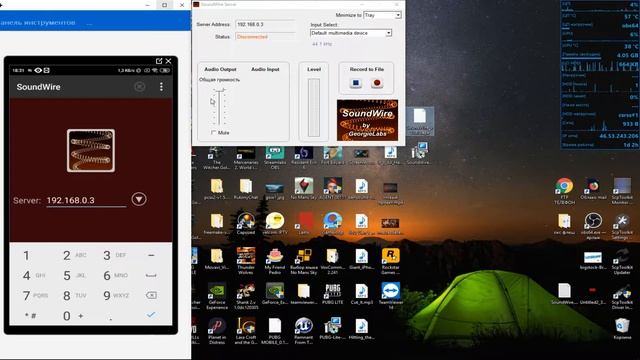
Task: Switch to the Audio Input tab
Action: 265,69
